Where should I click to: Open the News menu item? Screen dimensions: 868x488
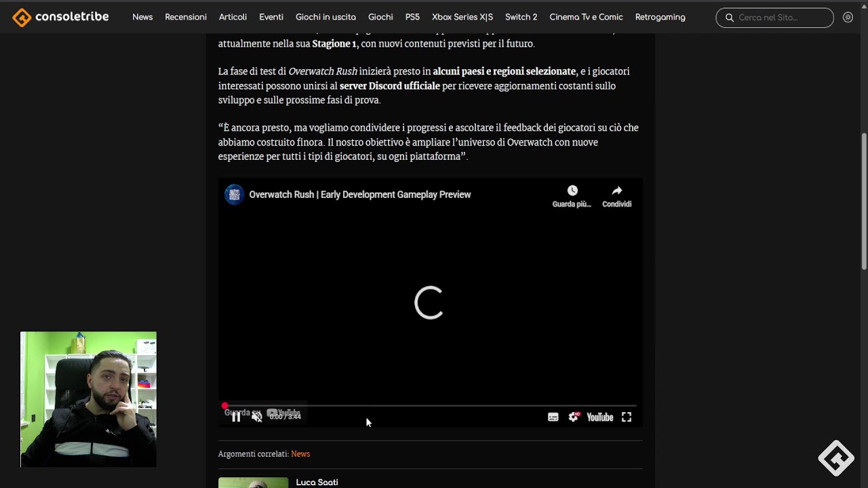(142, 17)
